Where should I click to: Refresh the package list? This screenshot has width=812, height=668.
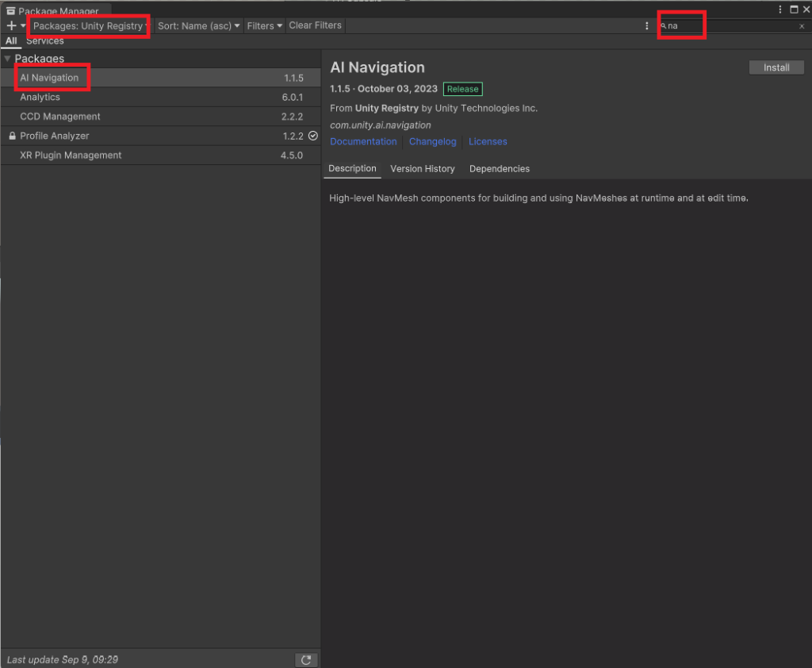click(x=306, y=660)
